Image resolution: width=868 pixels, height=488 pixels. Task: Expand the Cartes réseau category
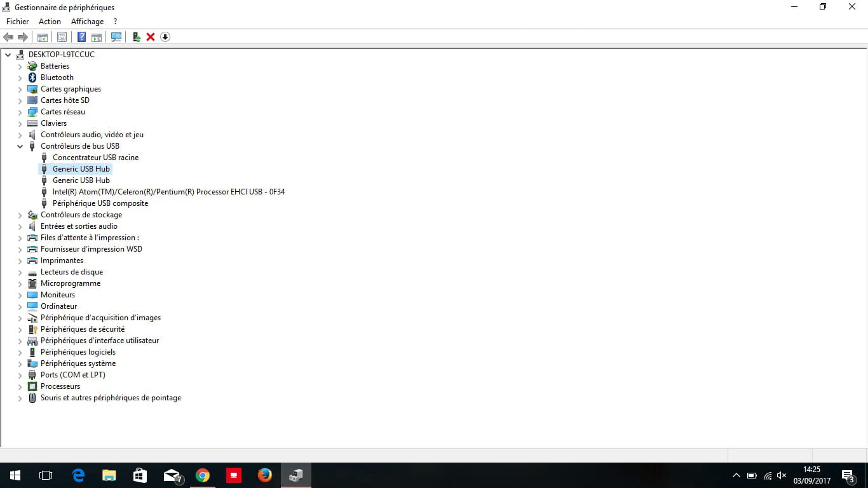click(x=20, y=112)
